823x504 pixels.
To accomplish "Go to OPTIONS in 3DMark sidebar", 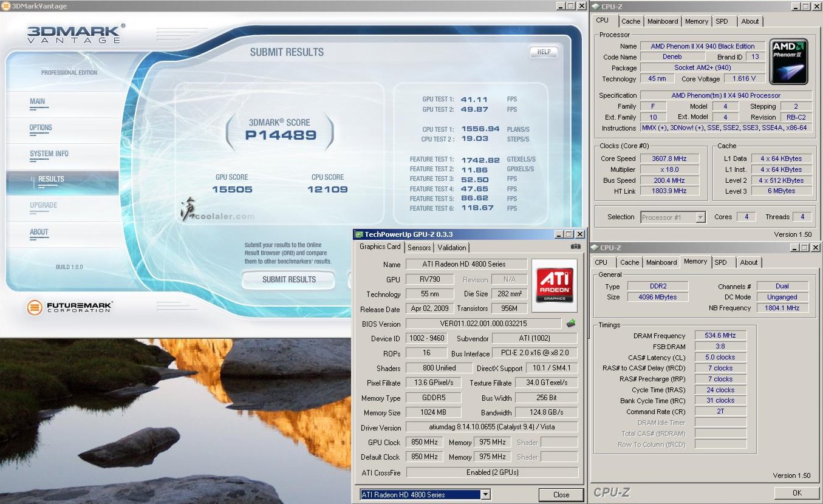I will (x=41, y=128).
